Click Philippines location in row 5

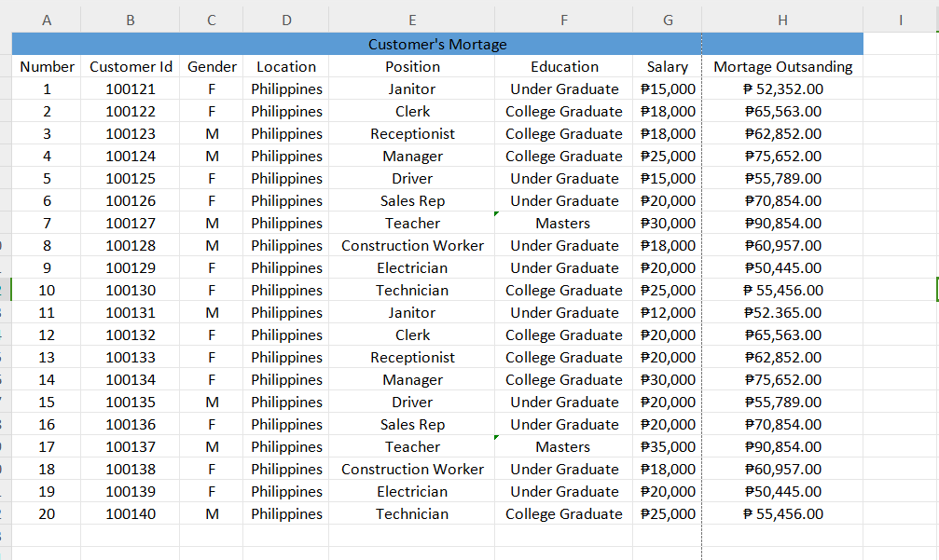pyautogui.click(x=286, y=178)
